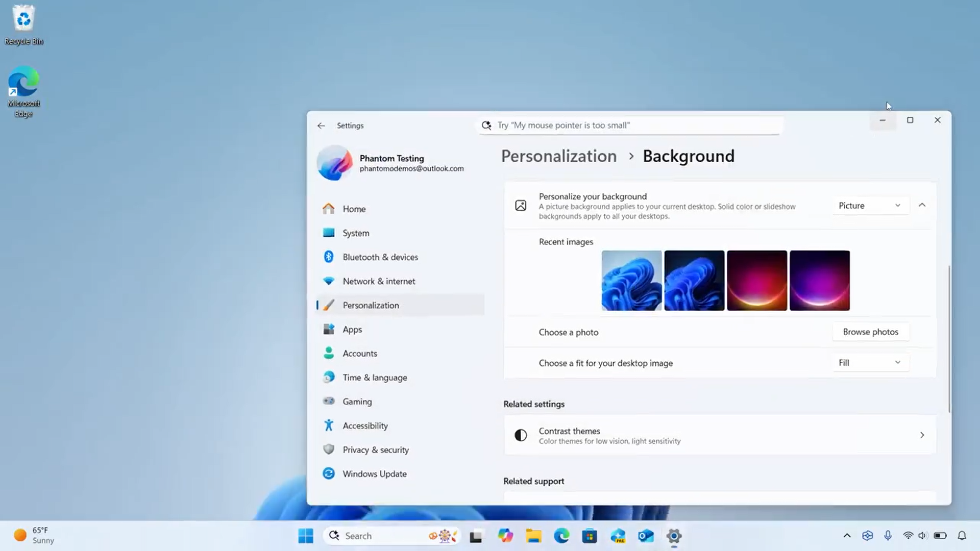Viewport: 980px width, 551px height.
Task: Open the Bluetooth & devices section
Action: 380,257
